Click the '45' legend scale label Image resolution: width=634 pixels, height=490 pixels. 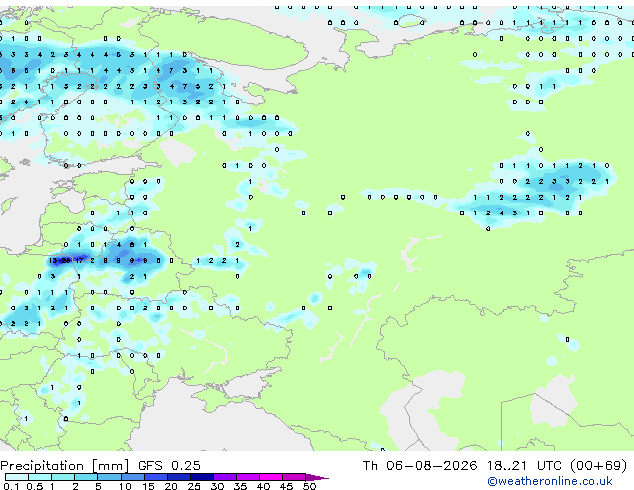pos(286,486)
